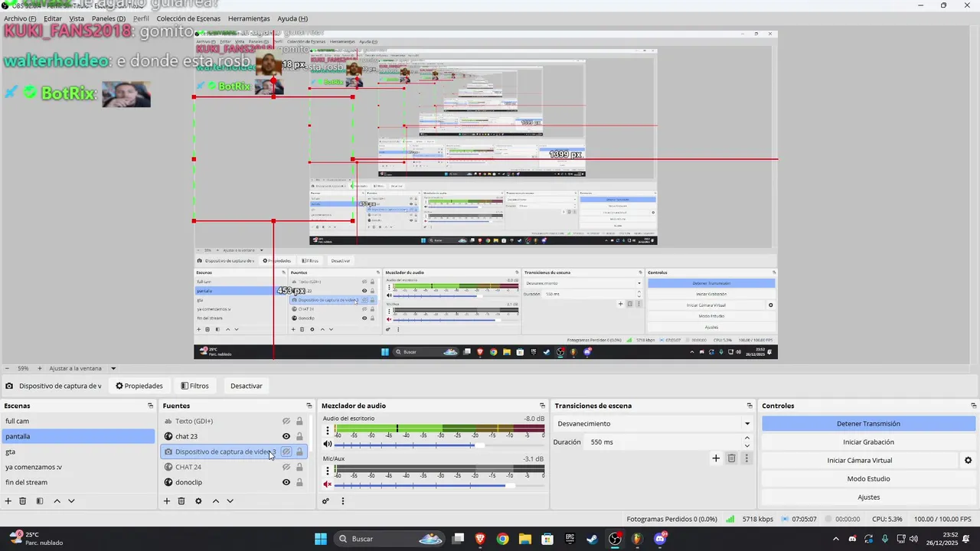Increase transition duration with up stepper
980x551 pixels.
coord(747,439)
